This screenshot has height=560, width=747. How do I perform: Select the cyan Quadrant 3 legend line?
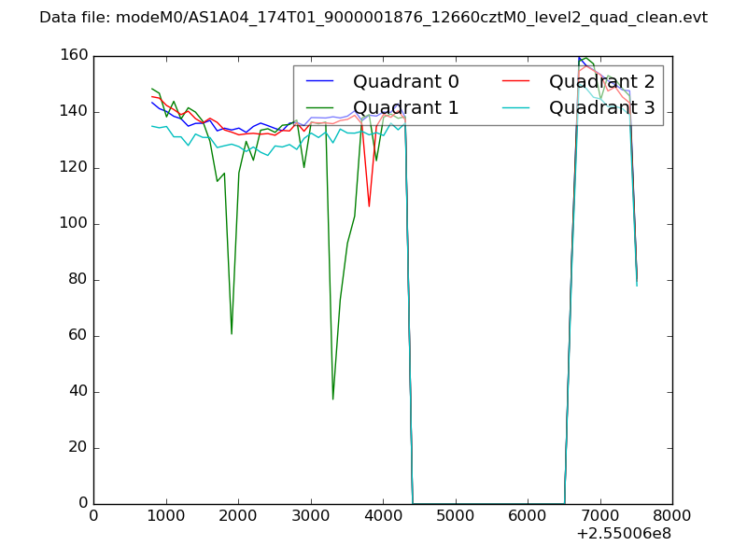(518, 108)
